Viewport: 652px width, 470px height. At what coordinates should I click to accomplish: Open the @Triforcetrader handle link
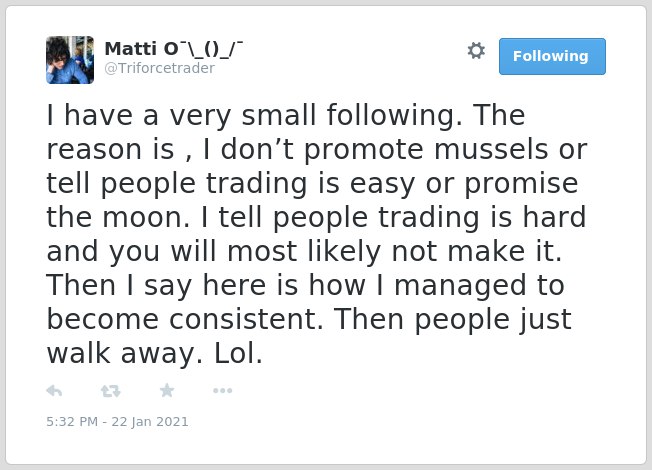pos(160,68)
